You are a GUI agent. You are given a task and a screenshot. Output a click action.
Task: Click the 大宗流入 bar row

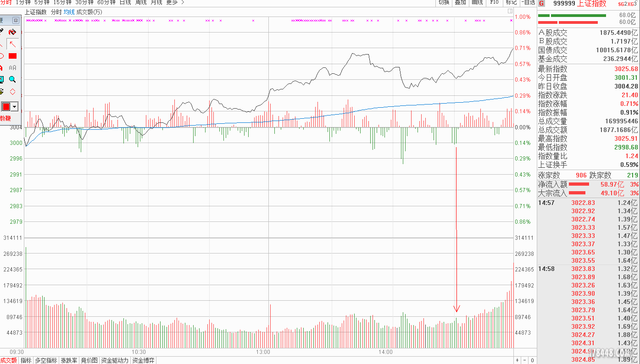(x=588, y=193)
